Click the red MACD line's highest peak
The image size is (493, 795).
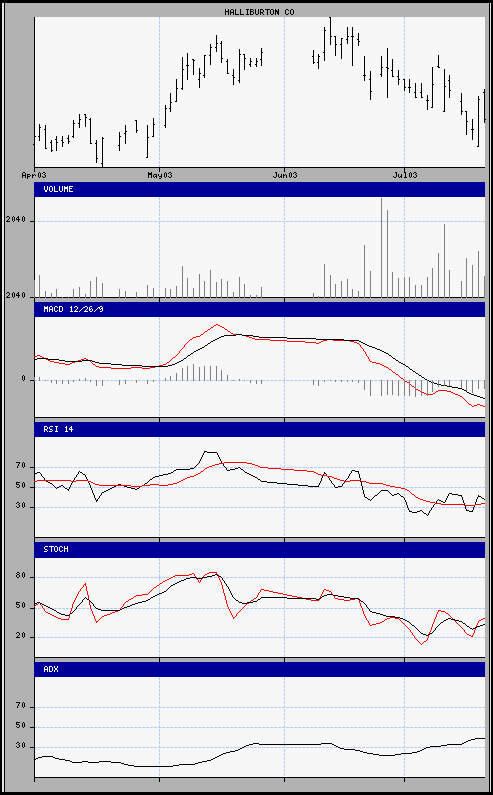(217, 324)
